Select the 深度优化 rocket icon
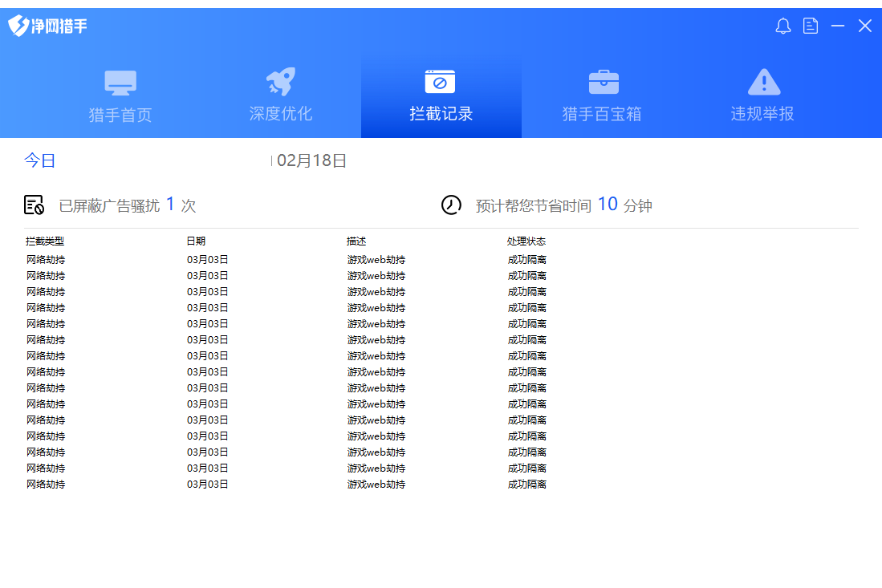Viewport: 882px width, 588px height. click(x=280, y=80)
